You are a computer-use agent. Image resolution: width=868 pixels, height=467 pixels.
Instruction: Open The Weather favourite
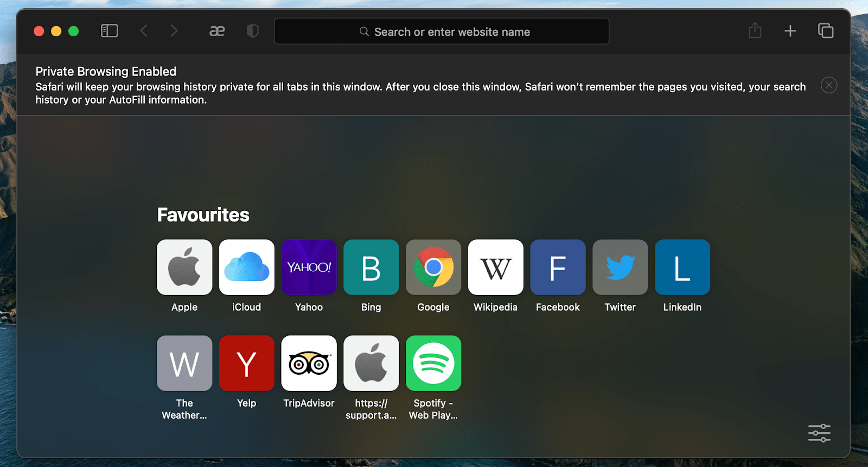point(184,363)
